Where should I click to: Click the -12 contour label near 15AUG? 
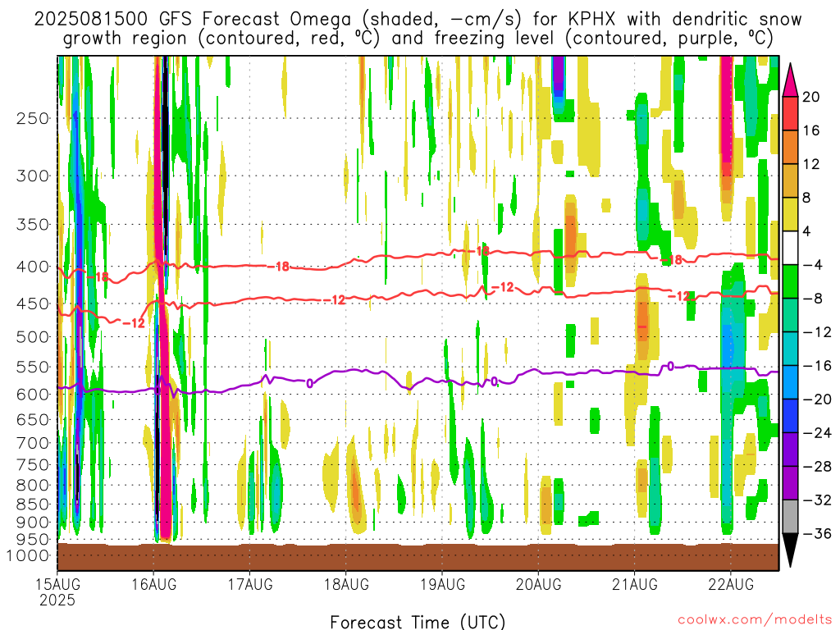tap(134, 323)
